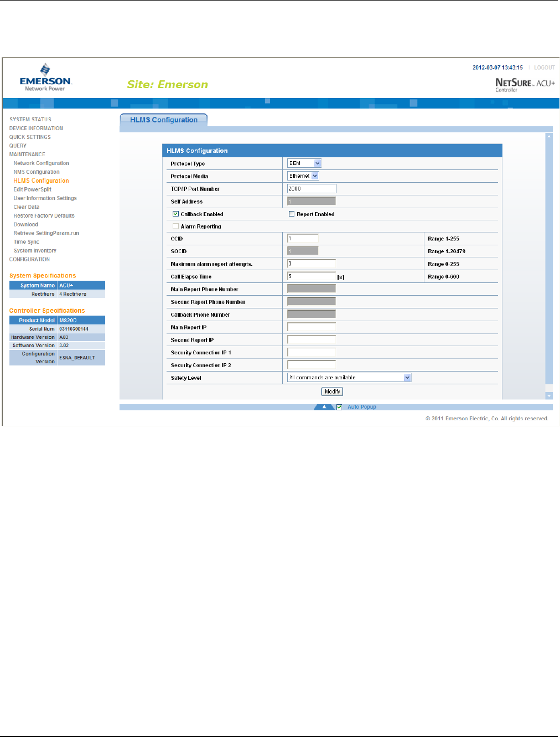The width and height of the screenshot is (560, 737).
Task: Click the Main Report IP field
Action: 312,327
